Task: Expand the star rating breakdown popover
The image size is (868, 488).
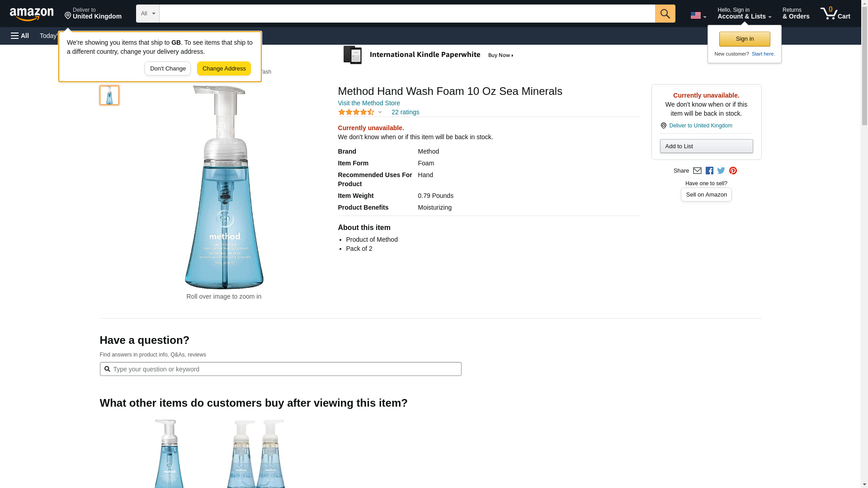Action: pos(360,112)
